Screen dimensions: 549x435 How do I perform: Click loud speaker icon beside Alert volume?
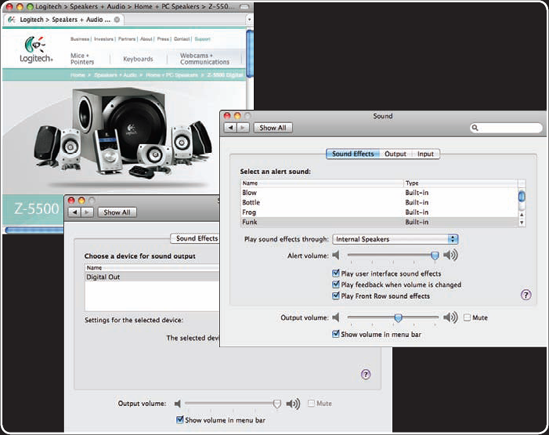point(450,255)
